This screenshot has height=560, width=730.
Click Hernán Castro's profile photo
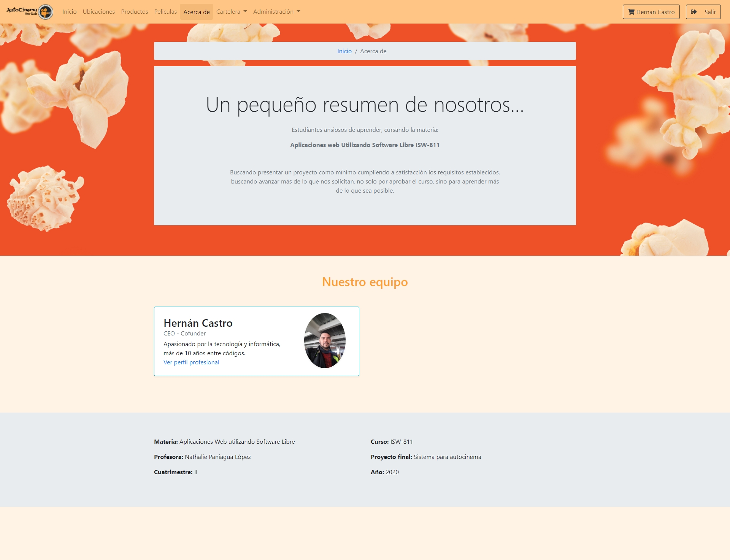point(325,340)
